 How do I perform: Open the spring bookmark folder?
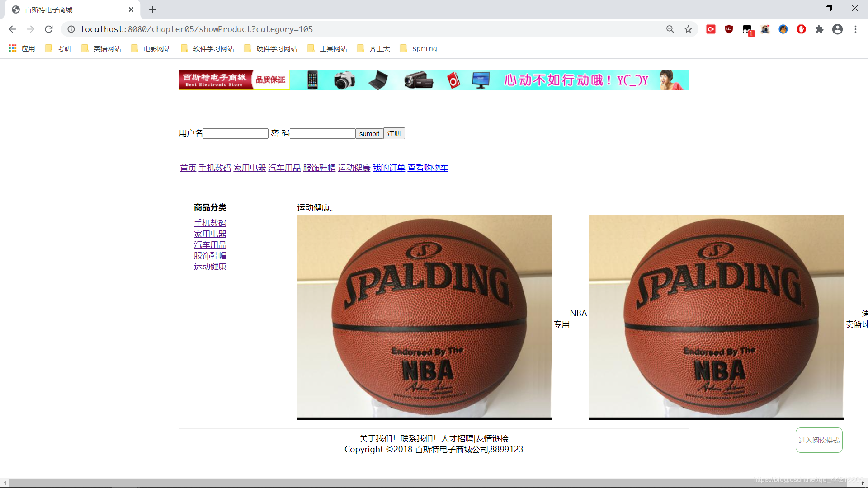coord(419,48)
